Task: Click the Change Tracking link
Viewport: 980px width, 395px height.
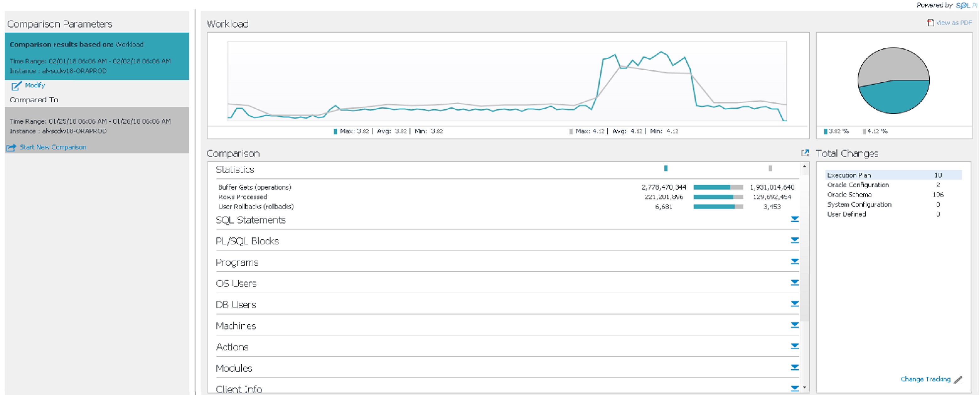Action: pos(925,379)
